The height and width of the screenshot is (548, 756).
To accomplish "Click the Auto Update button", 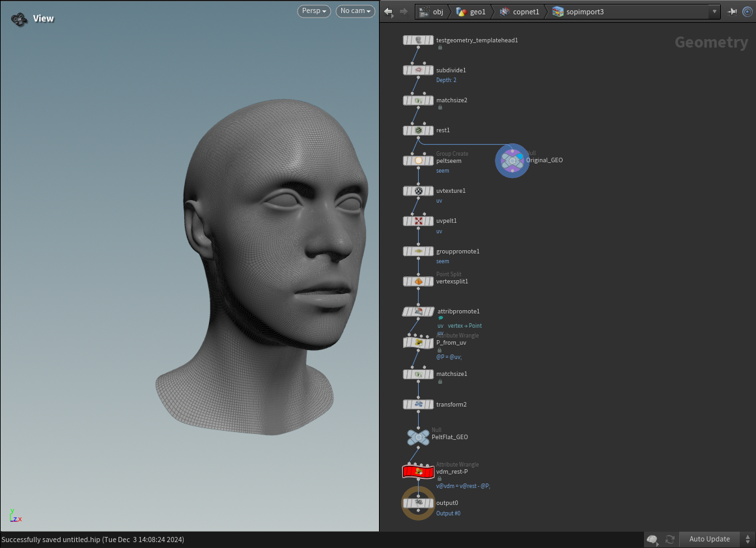I will [x=709, y=539].
